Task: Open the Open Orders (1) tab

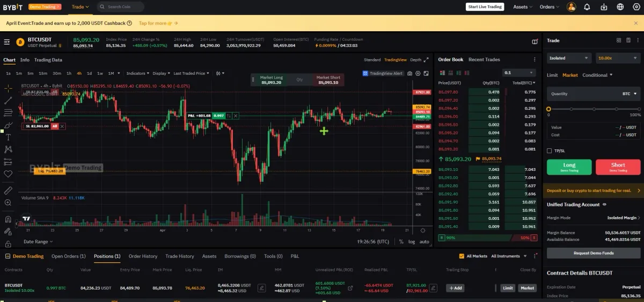Action: click(x=69, y=256)
